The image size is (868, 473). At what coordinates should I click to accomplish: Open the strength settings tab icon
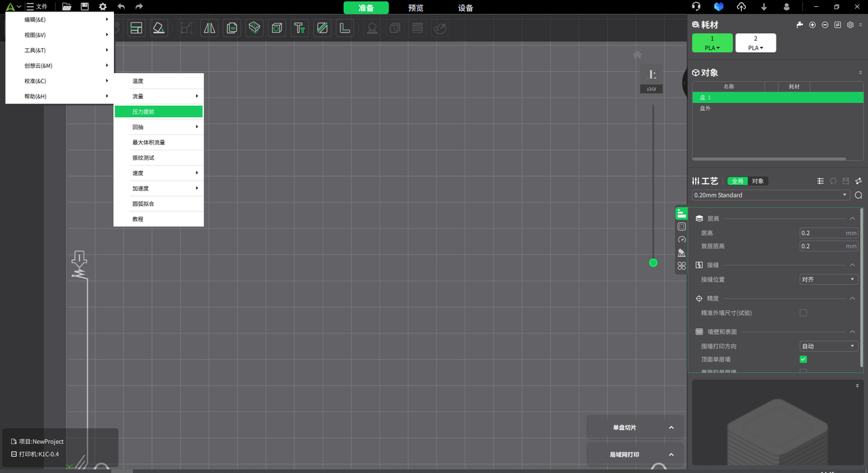coord(682,226)
